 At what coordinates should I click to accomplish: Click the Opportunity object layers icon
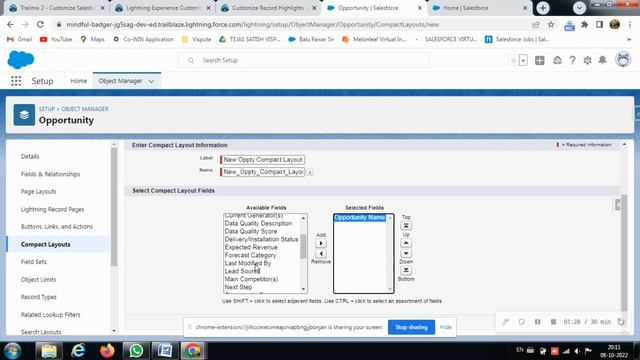[x=24, y=115]
